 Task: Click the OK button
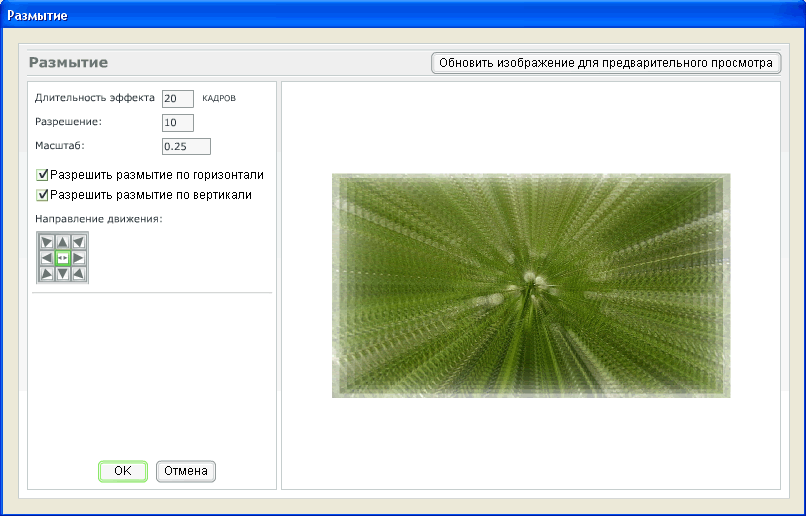pos(123,471)
